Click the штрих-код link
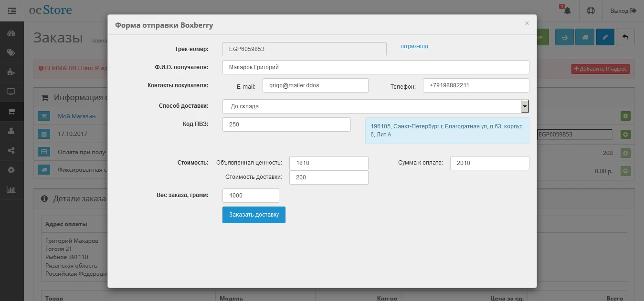The height and width of the screenshot is (301, 644). pos(414,46)
